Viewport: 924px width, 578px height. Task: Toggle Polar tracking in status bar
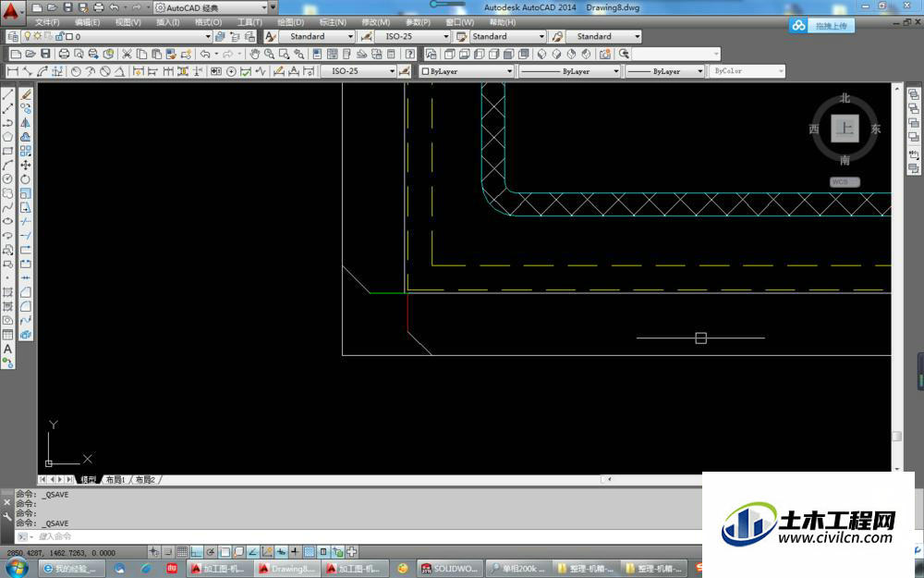coord(211,552)
